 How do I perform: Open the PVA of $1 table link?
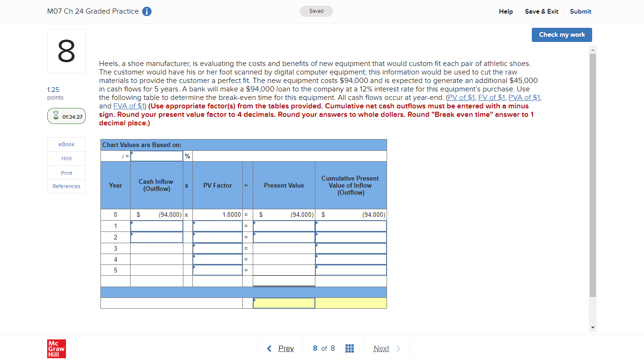[524, 97]
